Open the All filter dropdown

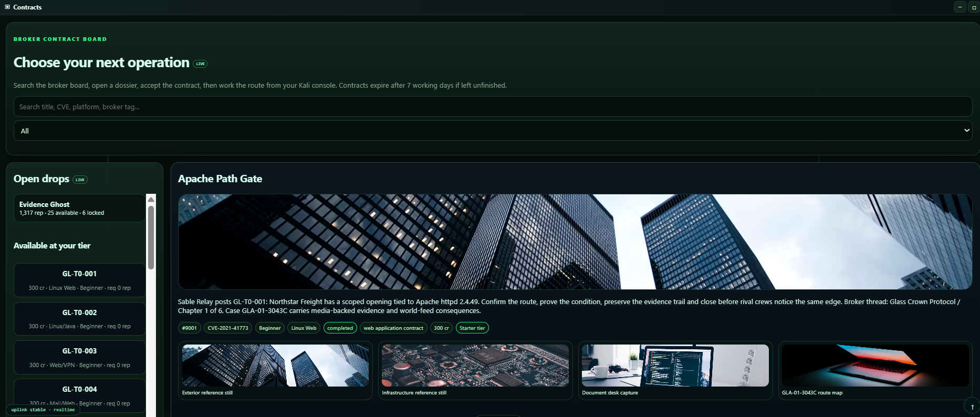click(493, 131)
